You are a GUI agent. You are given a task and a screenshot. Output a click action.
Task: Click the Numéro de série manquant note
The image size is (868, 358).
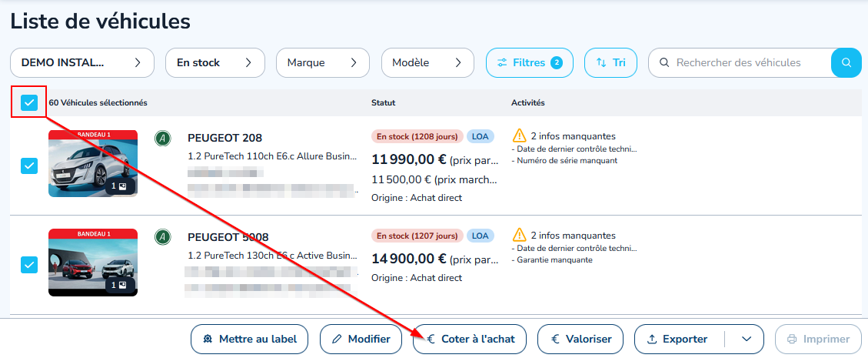click(564, 161)
